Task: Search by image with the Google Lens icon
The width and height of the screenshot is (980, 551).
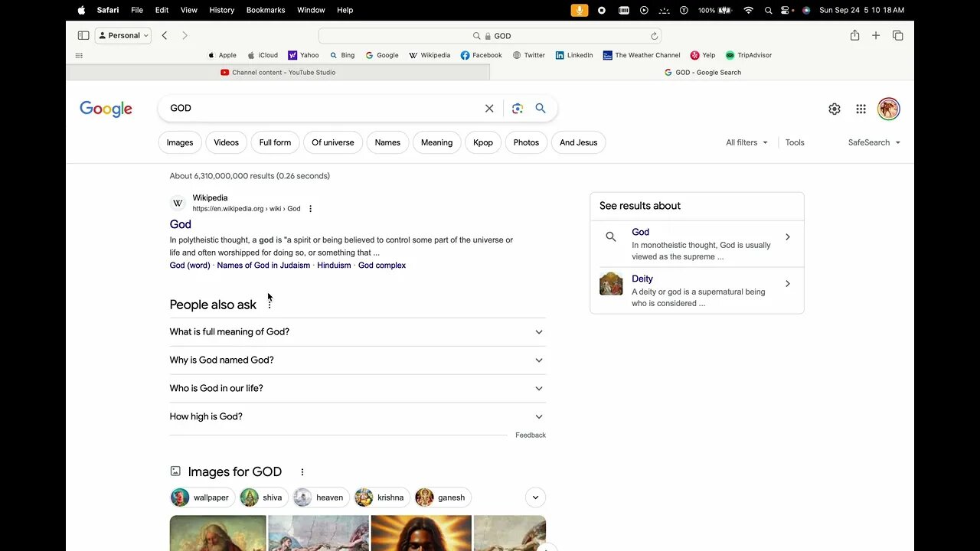Action: (x=518, y=109)
